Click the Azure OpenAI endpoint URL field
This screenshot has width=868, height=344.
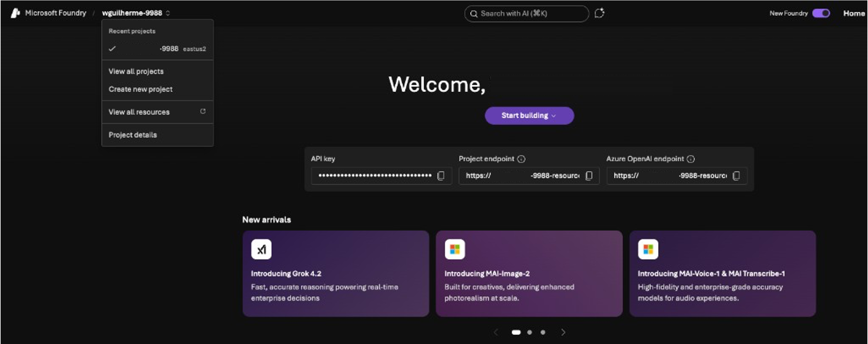[x=677, y=176]
